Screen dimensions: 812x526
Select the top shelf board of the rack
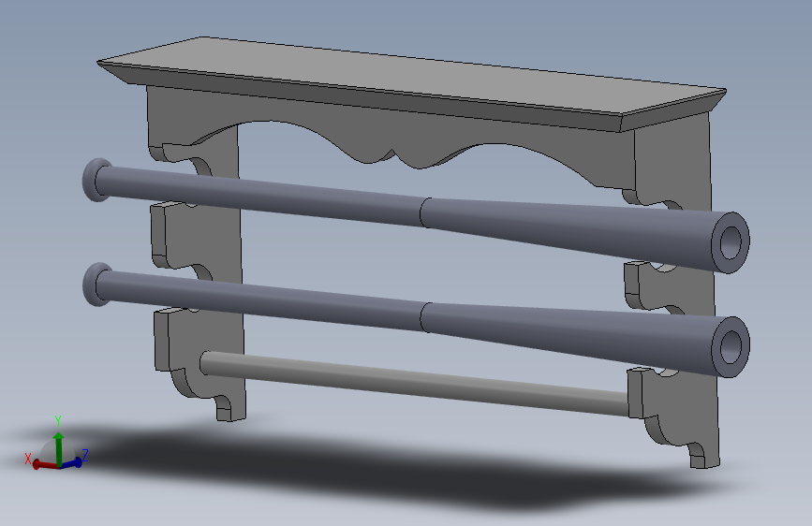pos(412,83)
